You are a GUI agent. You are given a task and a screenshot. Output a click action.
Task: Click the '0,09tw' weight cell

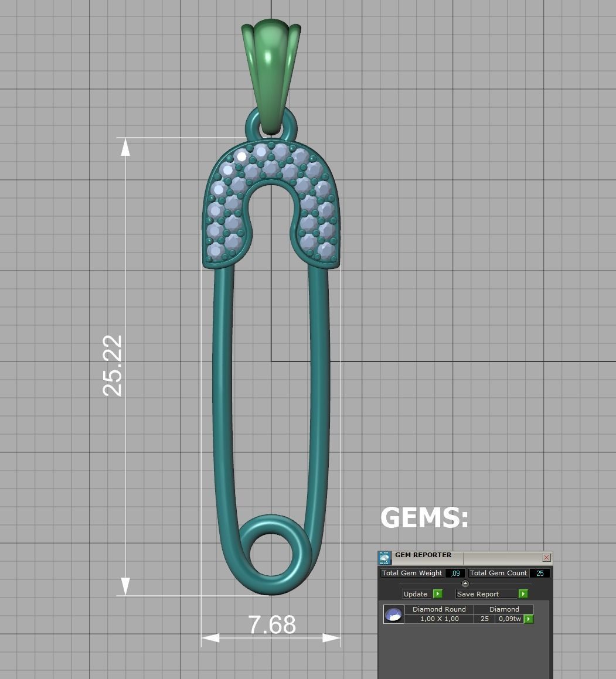click(x=509, y=619)
